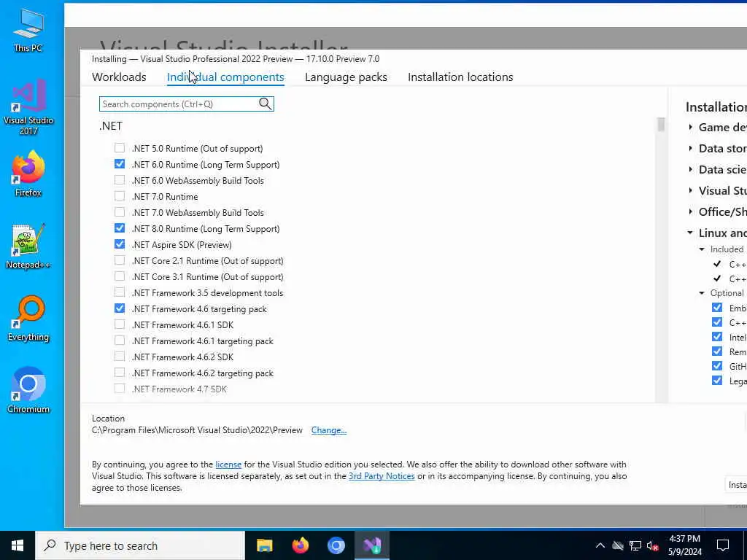This screenshot has width=747, height=560.
Task: Open Notepad++ desktop shortcut
Action: (28, 246)
